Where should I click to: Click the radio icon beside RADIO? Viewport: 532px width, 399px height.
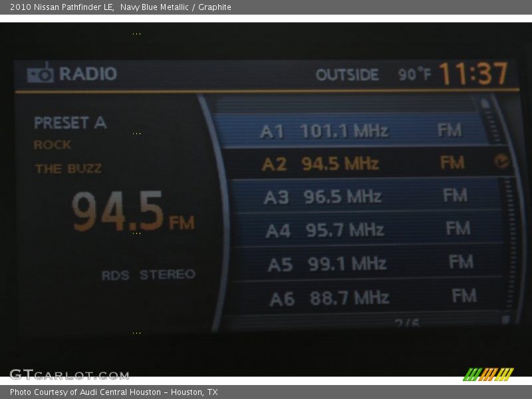40,73
